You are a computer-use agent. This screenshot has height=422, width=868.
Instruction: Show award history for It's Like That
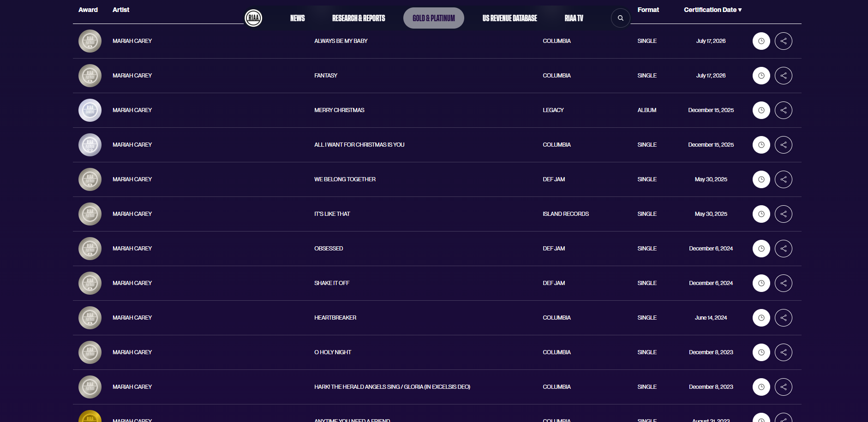pyautogui.click(x=761, y=214)
